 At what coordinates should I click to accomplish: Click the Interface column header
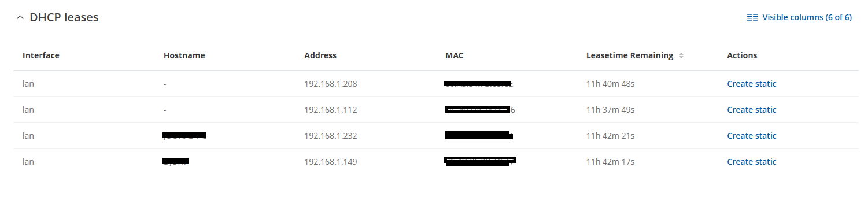click(41, 55)
